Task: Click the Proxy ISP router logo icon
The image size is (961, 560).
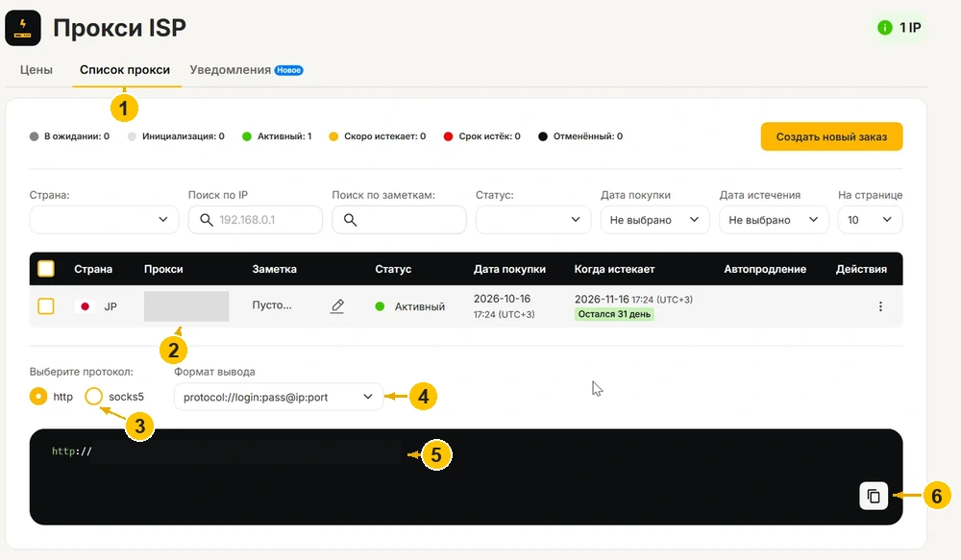Action: coord(23,28)
